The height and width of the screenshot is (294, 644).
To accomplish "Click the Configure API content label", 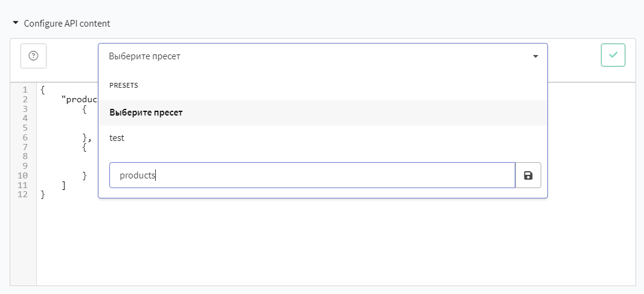I will pyautogui.click(x=67, y=24).
